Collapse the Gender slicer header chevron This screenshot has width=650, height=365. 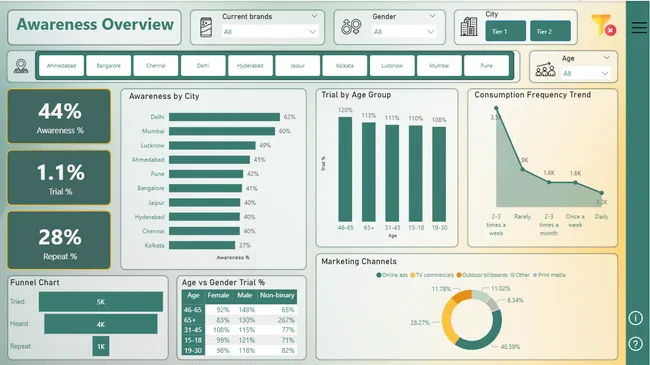432,16
